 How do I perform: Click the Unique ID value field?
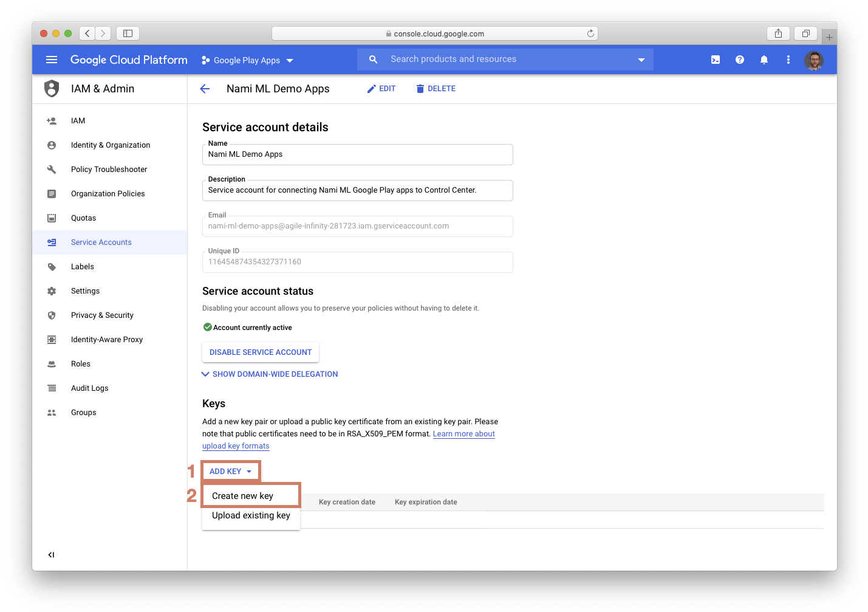[x=357, y=262]
